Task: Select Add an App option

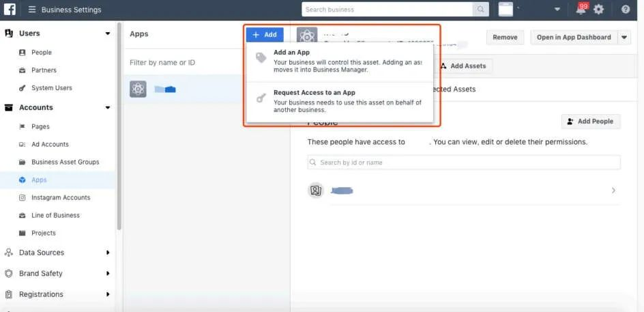Action: (x=340, y=61)
